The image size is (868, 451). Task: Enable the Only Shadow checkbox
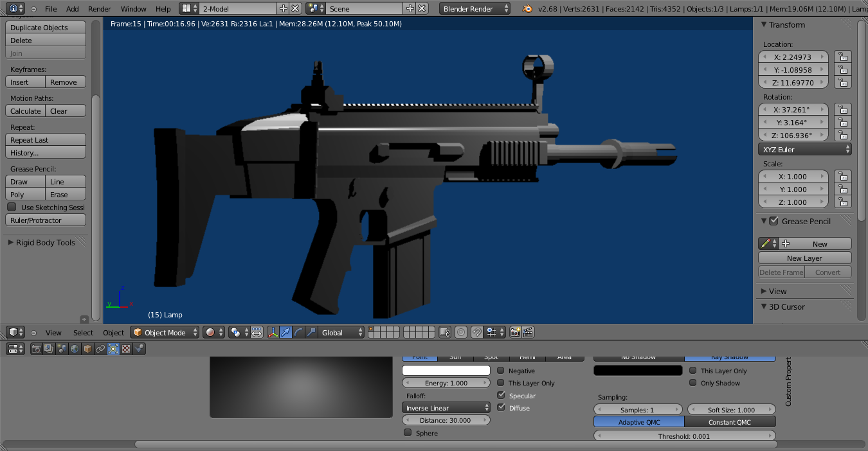click(x=693, y=383)
